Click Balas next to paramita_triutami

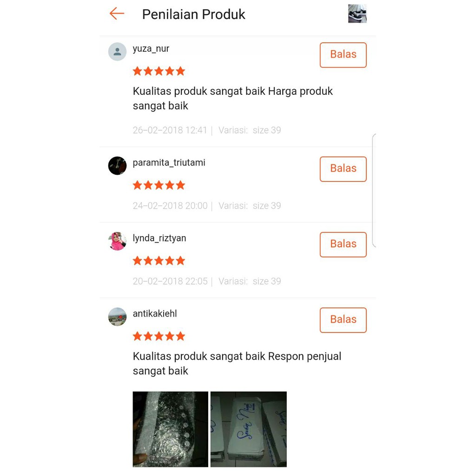(343, 169)
